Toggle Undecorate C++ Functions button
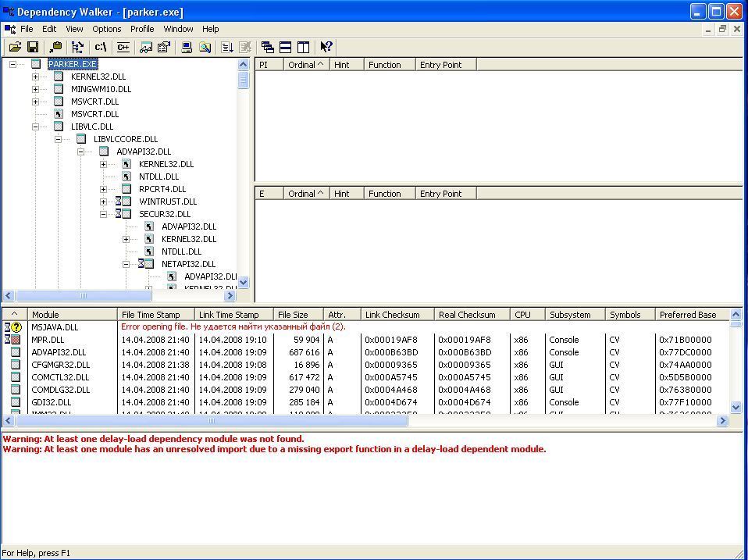 123,48
